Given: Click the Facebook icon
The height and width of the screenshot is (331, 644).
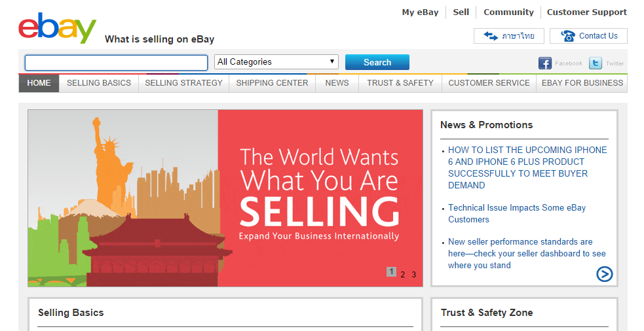Looking at the screenshot, I should pos(544,63).
